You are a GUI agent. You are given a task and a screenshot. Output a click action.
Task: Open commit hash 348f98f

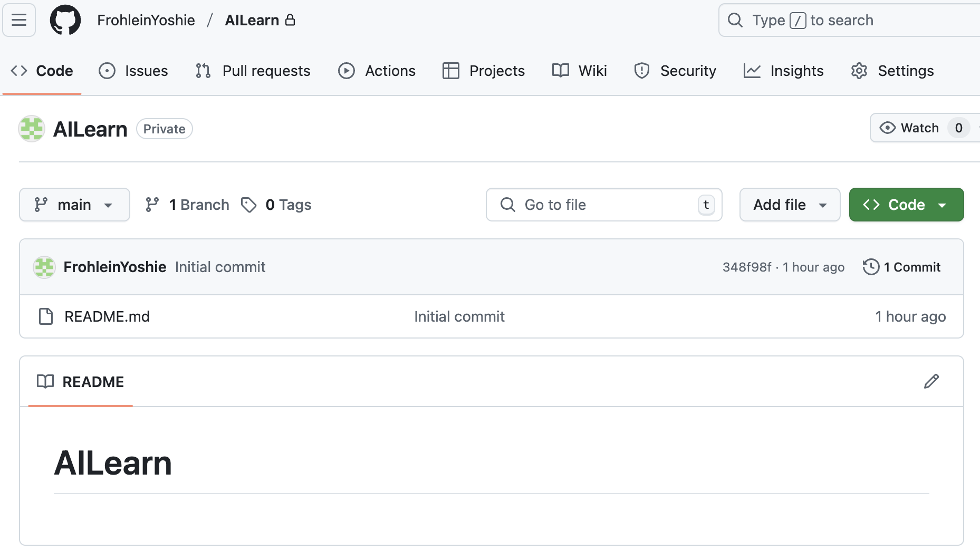coord(747,267)
